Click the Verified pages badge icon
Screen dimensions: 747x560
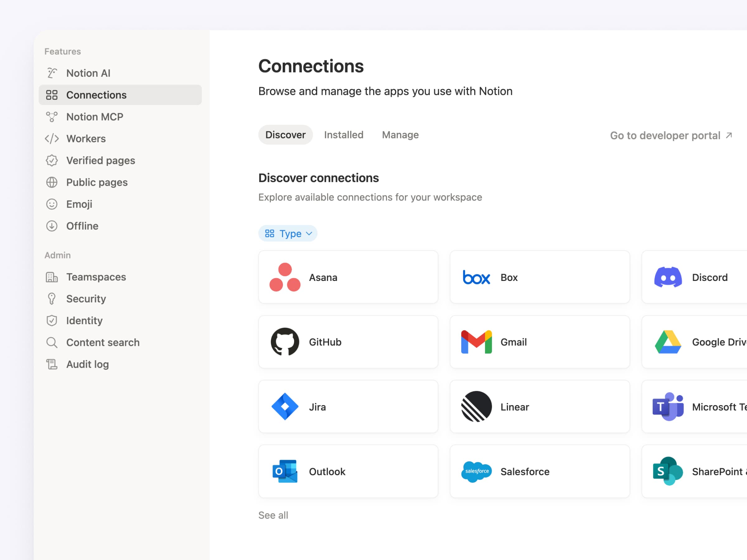(52, 160)
